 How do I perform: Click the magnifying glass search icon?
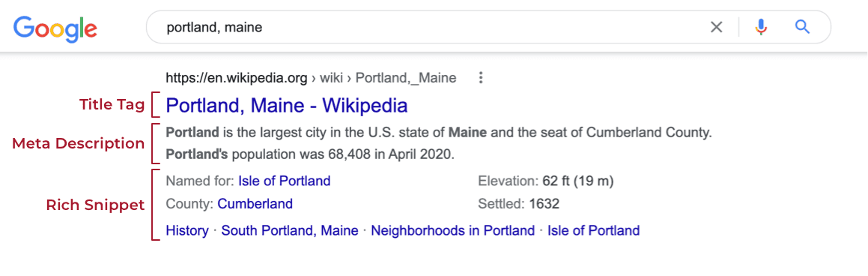[x=802, y=26]
